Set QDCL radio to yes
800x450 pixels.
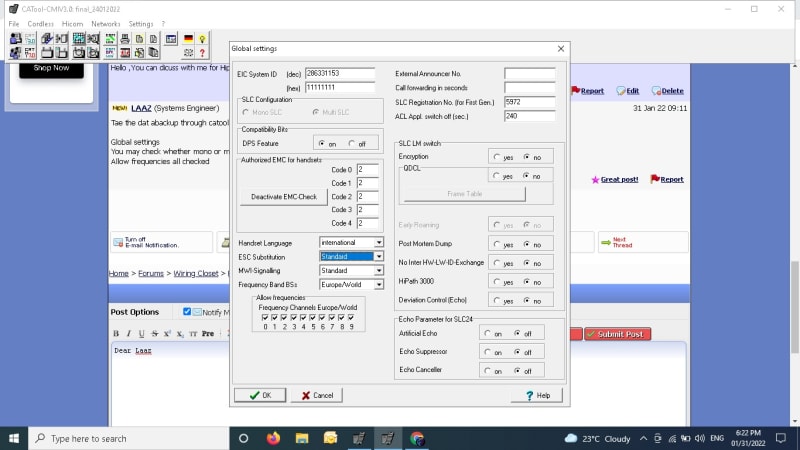pos(496,176)
